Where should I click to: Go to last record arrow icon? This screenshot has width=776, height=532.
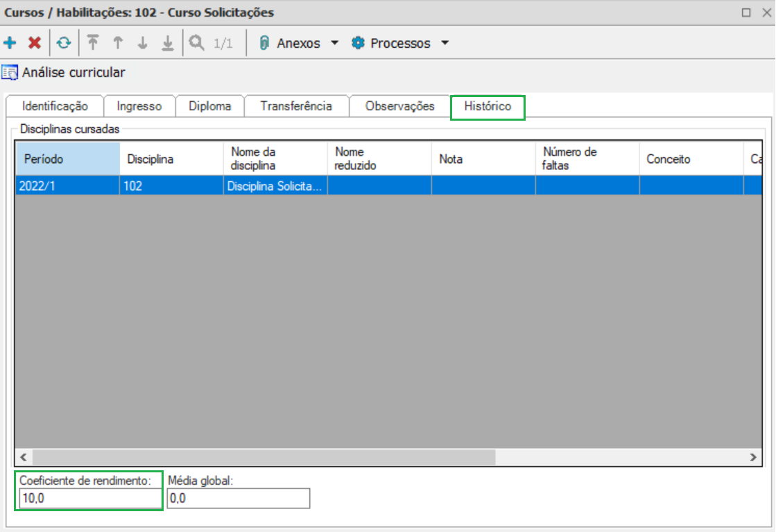[x=167, y=43]
